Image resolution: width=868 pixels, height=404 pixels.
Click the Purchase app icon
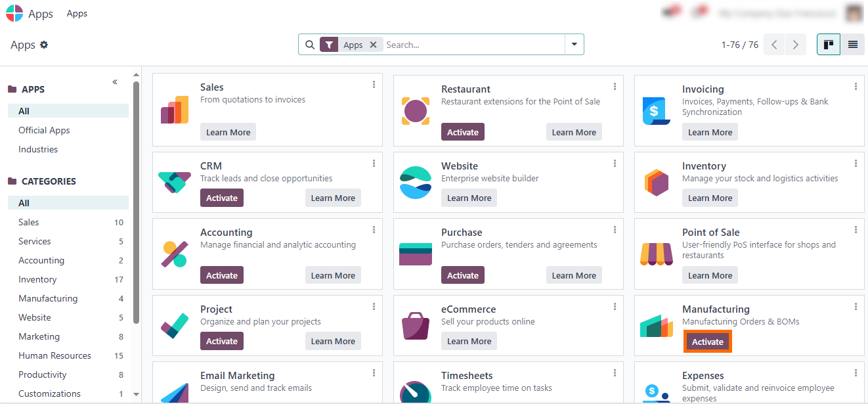(416, 254)
